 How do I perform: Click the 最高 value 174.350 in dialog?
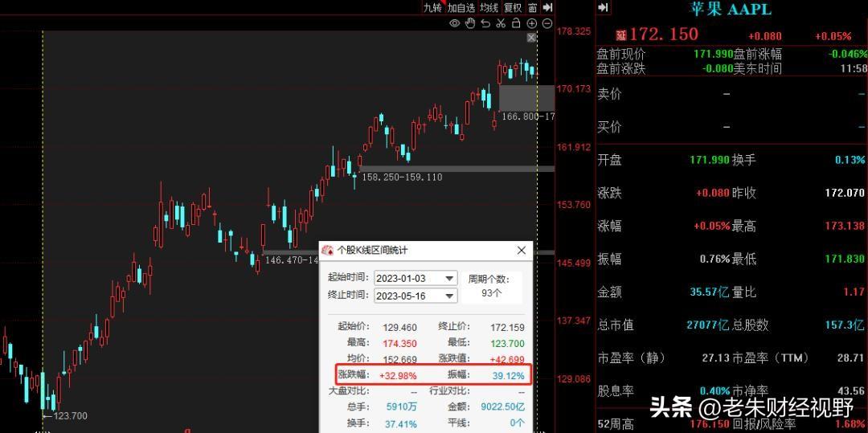click(399, 343)
